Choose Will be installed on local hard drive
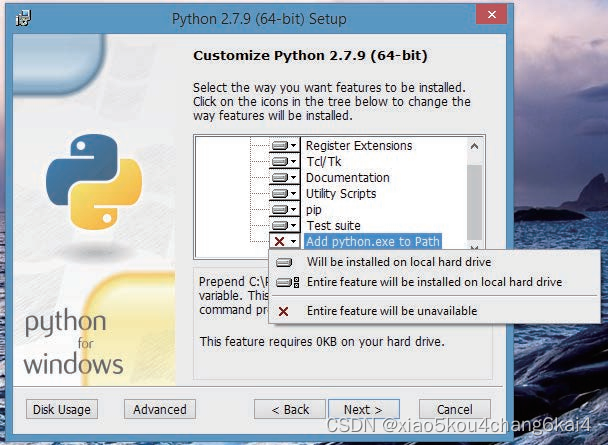The width and height of the screenshot is (608, 445). 434,262
